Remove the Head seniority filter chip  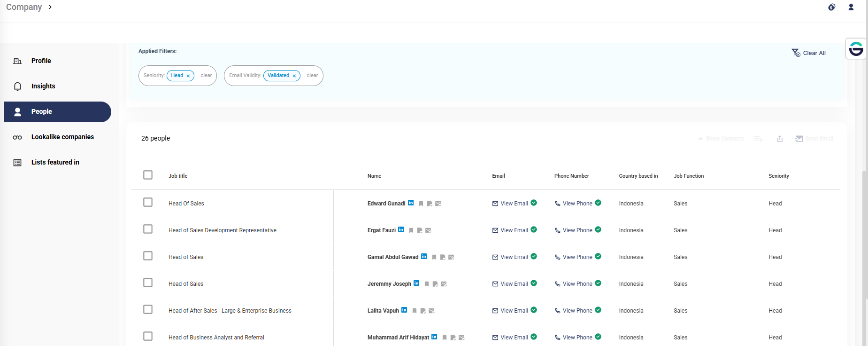(x=188, y=76)
